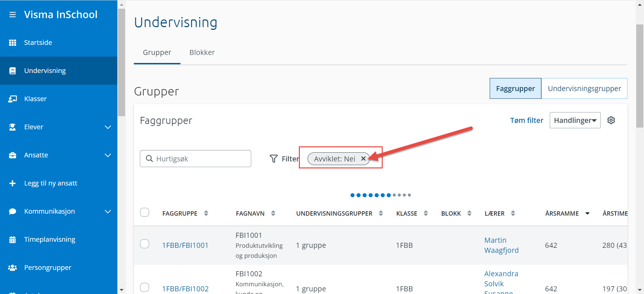
Task: Select the Faggrupper view tab
Action: [x=516, y=88]
